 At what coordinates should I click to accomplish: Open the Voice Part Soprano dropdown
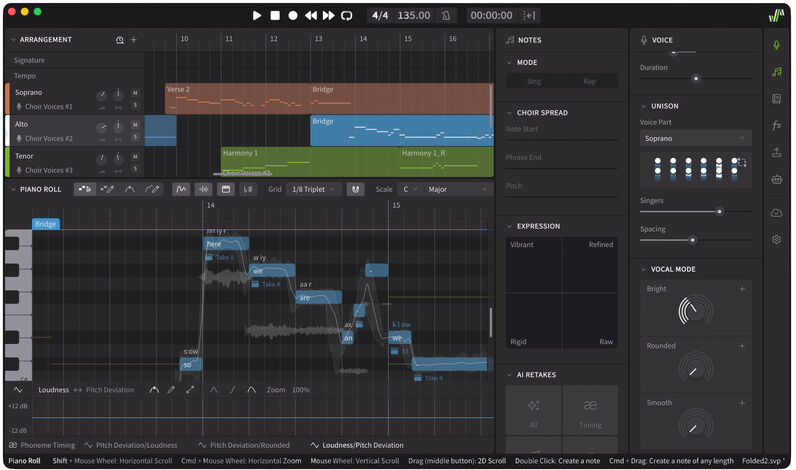695,139
